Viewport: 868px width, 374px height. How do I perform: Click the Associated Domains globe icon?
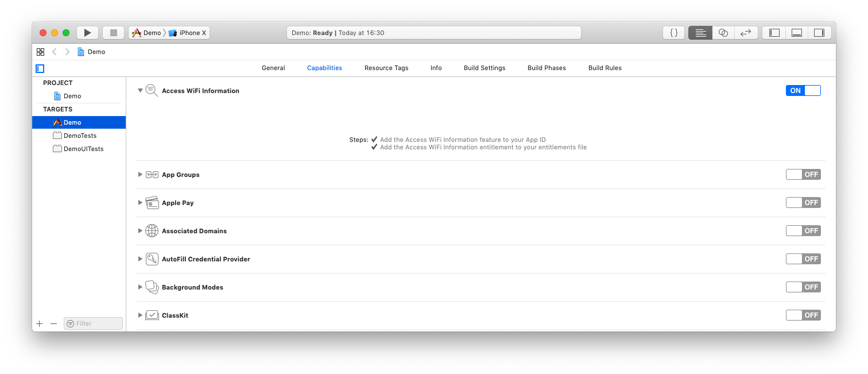coord(152,231)
